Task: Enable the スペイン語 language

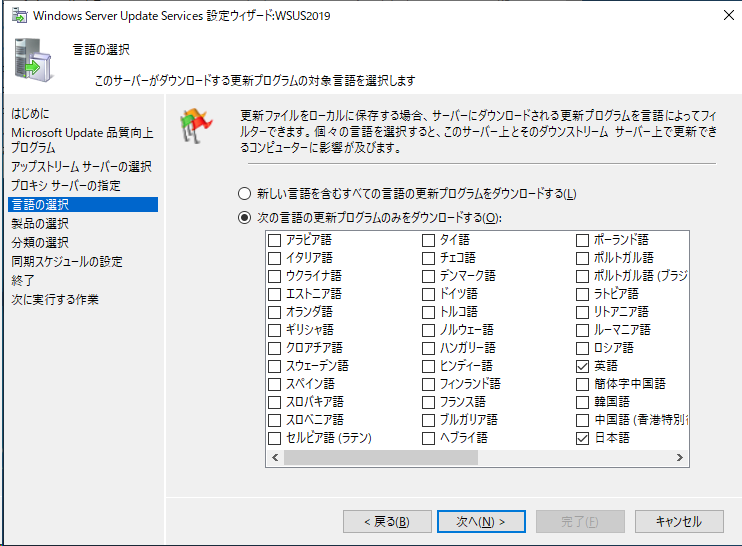Action: tap(274, 384)
